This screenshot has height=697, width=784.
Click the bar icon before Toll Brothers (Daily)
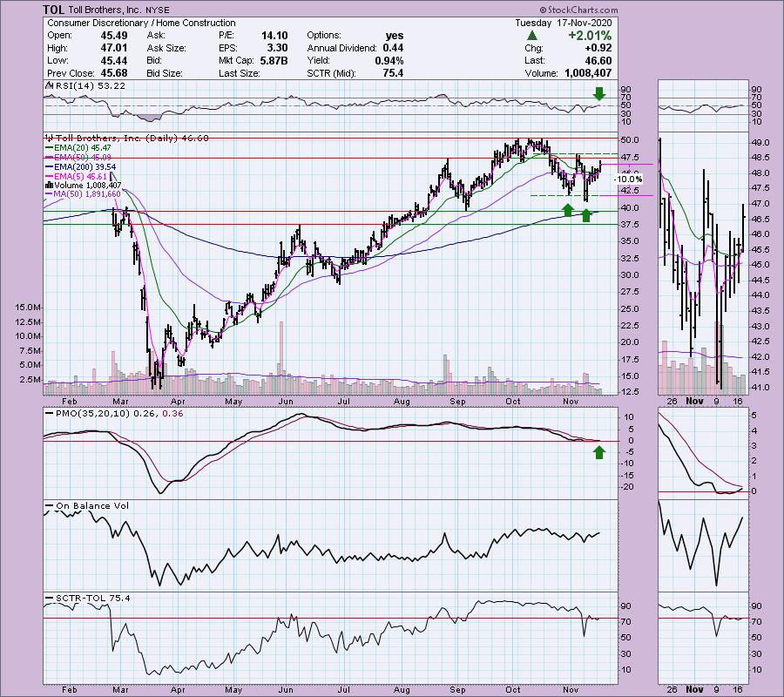(50, 138)
